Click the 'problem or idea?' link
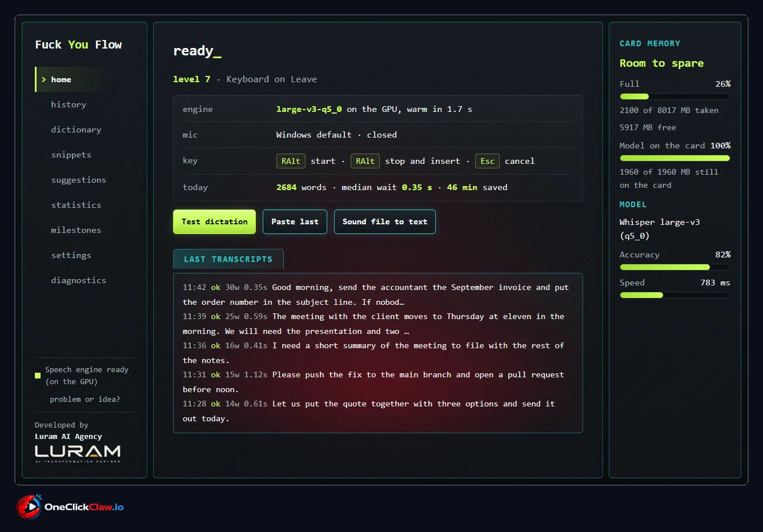Screen dimensions: 763x532 tap(85, 399)
